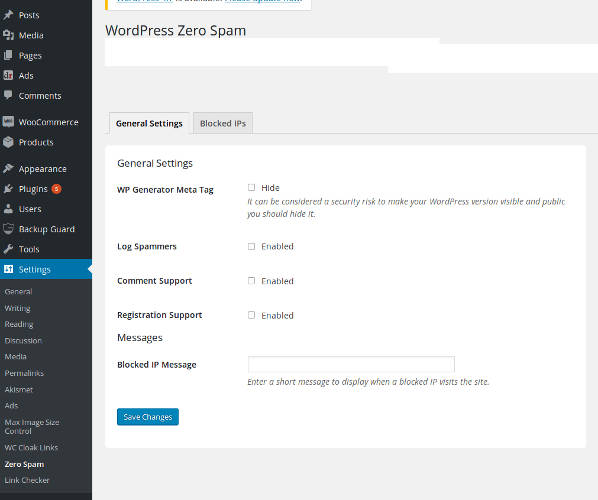Click the Comments speech bubble icon
This screenshot has height=500, width=598.
click(8, 95)
